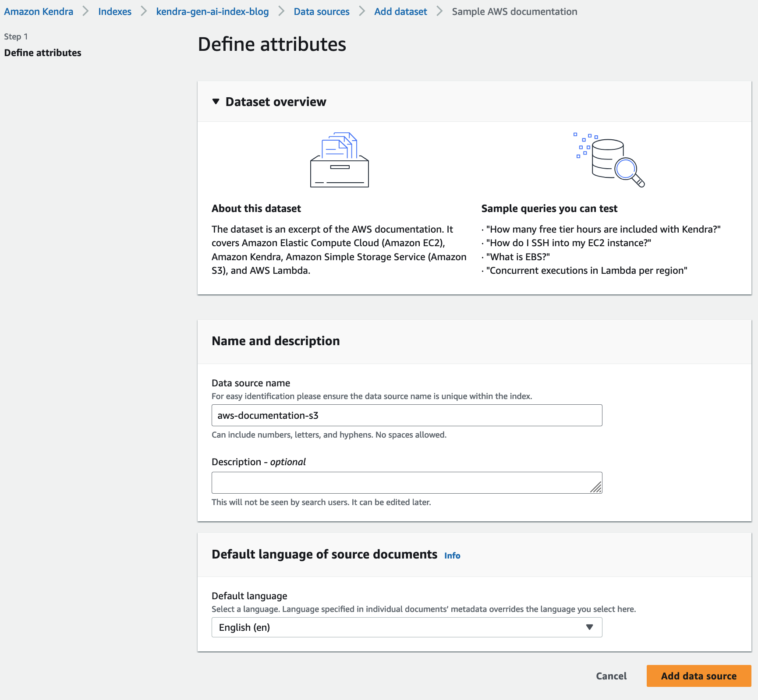Collapse the Dataset overview section
The image size is (758, 700).
[216, 102]
